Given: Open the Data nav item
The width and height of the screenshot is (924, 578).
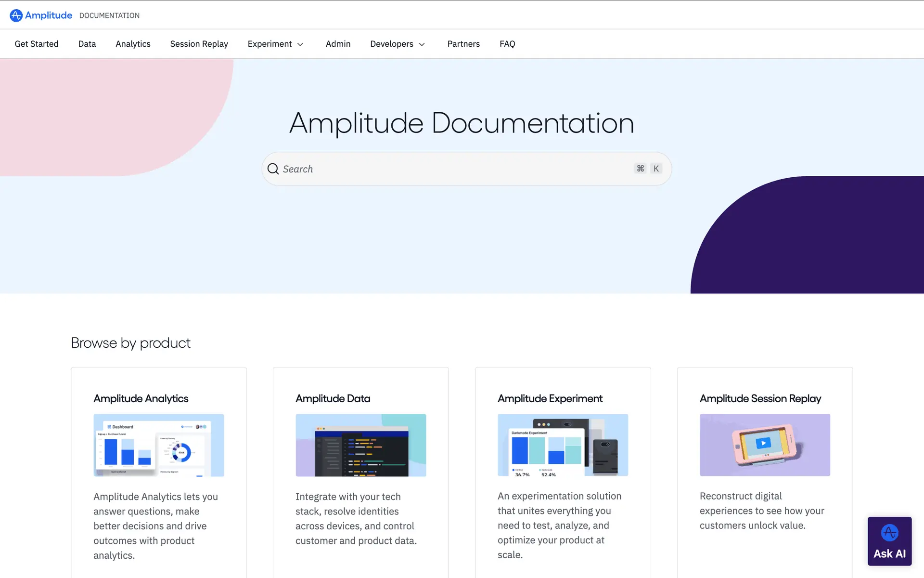Looking at the screenshot, I should [x=87, y=44].
